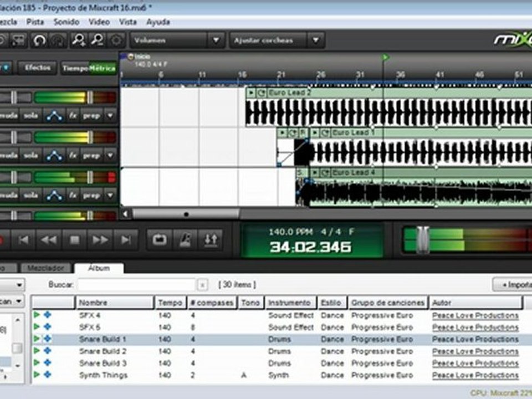Solo the Euro Lead 4 track with sola
Image resolution: width=532 pixels, height=399 pixels.
(31, 196)
